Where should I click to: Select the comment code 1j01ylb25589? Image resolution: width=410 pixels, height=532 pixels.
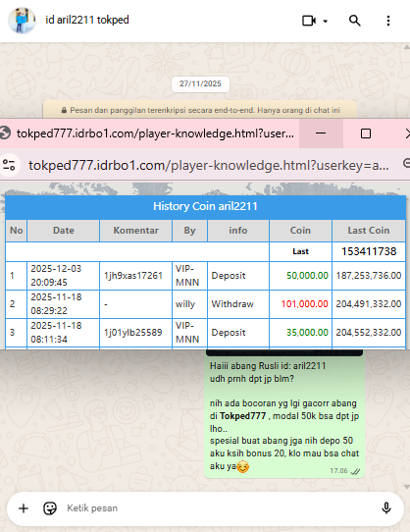click(133, 333)
